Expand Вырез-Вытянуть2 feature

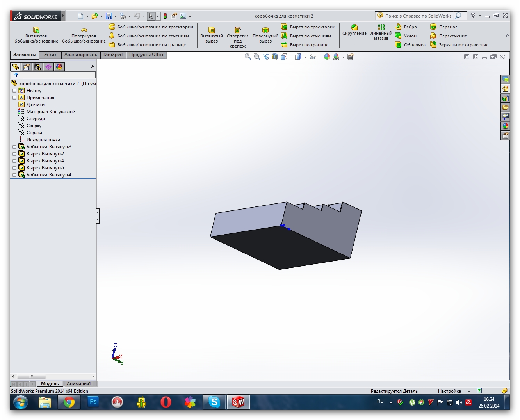pyautogui.click(x=14, y=154)
